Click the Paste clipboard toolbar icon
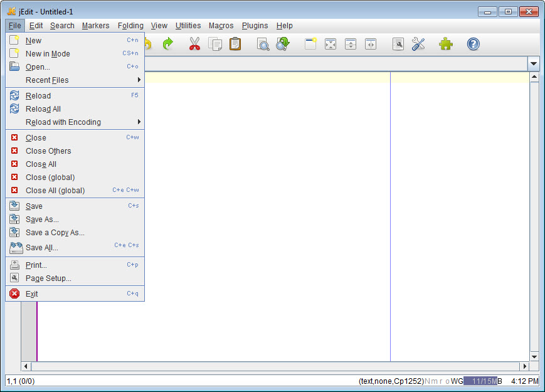This screenshot has height=392, width=545. (235, 44)
